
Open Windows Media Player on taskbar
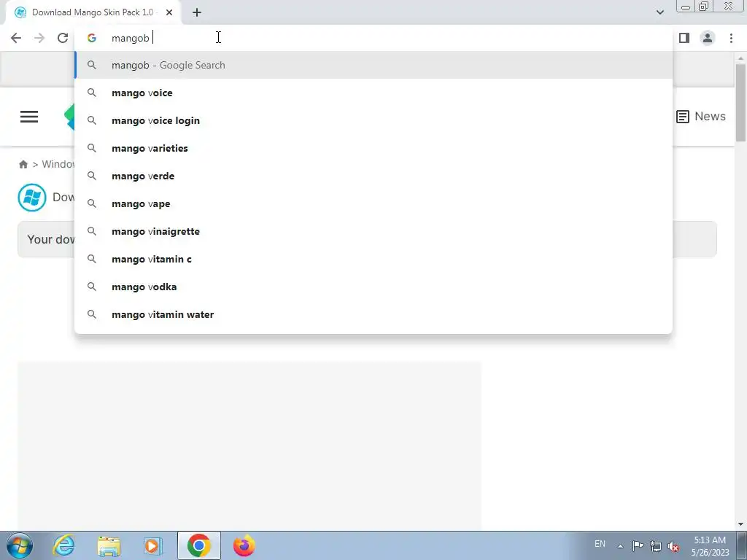(x=153, y=545)
